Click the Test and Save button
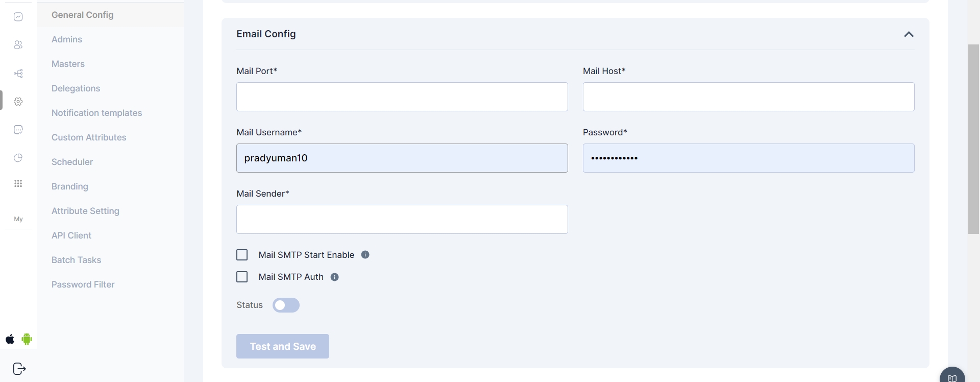This screenshot has height=382, width=980. 282,346
